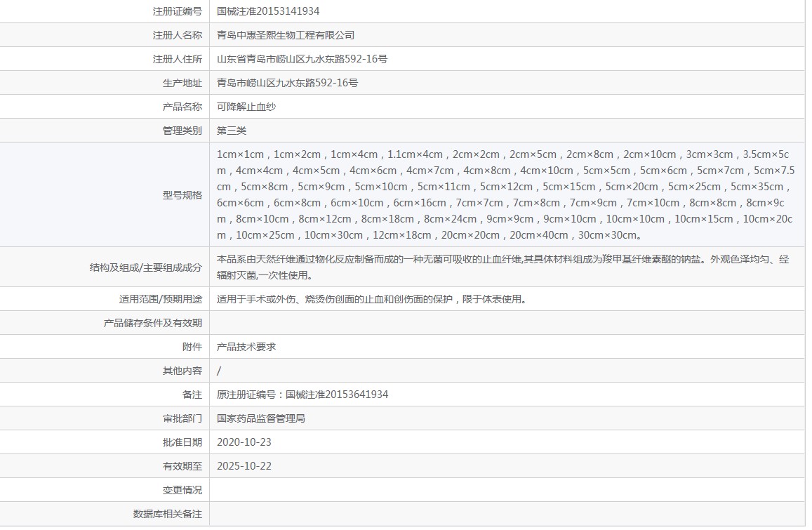The image size is (812, 530).
Task: Click the composition text starting 本品系由天然纤维
Action: pyautogui.click(x=502, y=267)
